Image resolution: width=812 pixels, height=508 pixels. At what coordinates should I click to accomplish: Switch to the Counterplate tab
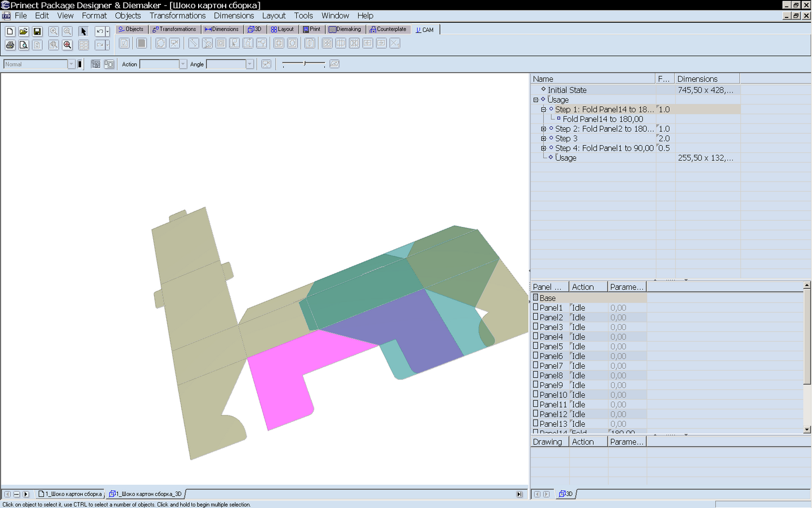(x=388, y=29)
